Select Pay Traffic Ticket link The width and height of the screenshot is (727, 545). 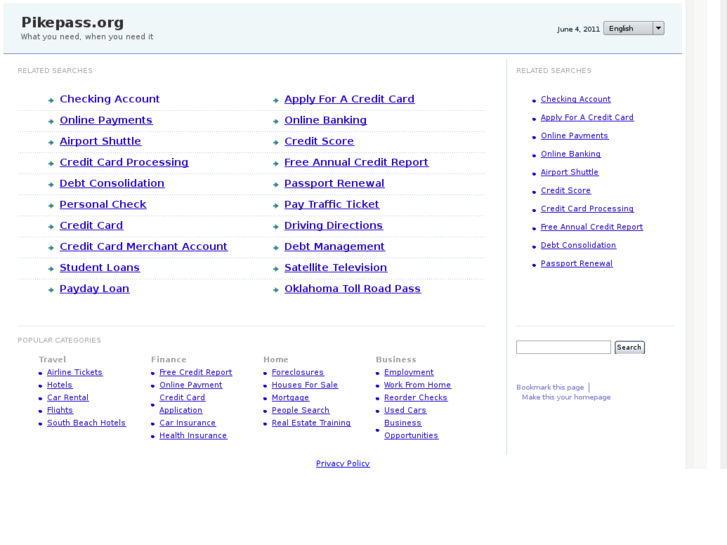point(332,205)
